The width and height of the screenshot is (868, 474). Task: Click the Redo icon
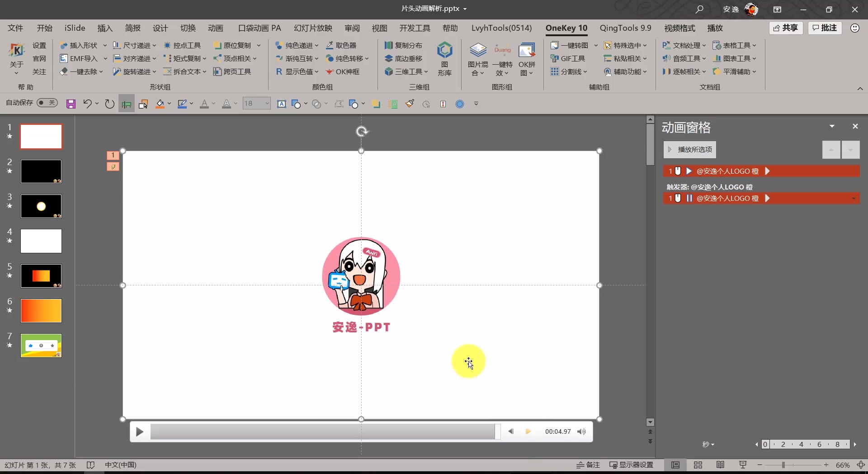(109, 104)
